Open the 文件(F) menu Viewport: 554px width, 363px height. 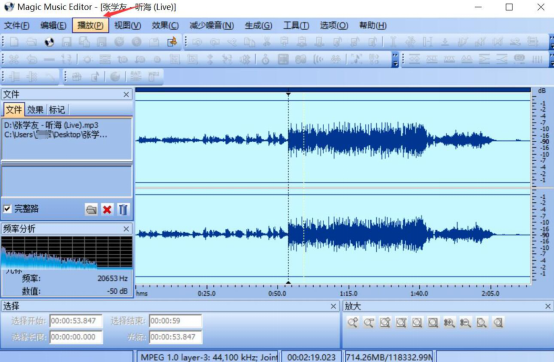point(17,25)
